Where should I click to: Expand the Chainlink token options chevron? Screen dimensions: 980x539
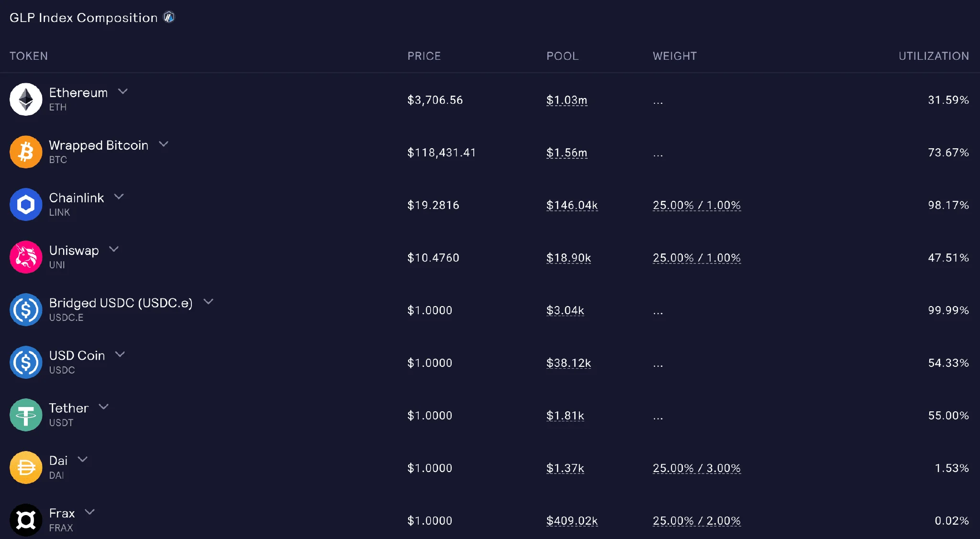click(x=119, y=197)
